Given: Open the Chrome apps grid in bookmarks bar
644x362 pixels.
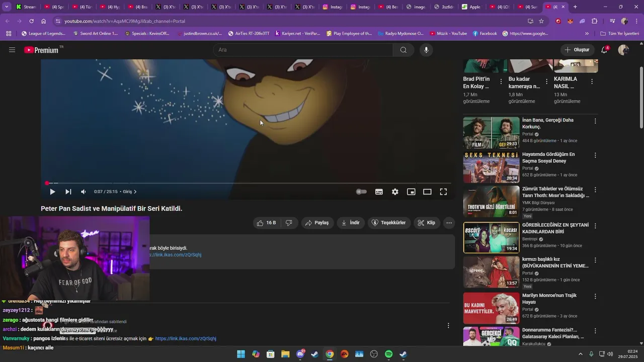Looking at the screenshot, I should pyautogui.click(x=9, y=34).
